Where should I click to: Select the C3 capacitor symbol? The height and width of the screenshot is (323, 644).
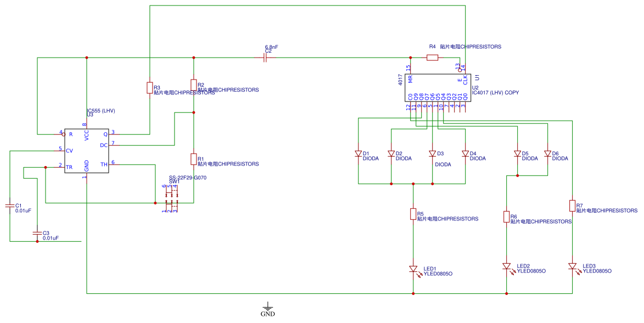[x=37, y=233]
